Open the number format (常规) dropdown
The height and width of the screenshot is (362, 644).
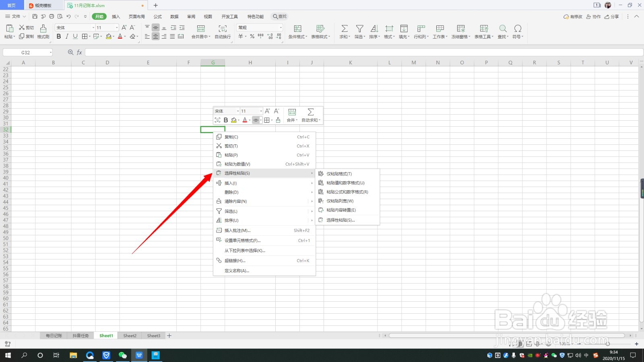(281, 27)
